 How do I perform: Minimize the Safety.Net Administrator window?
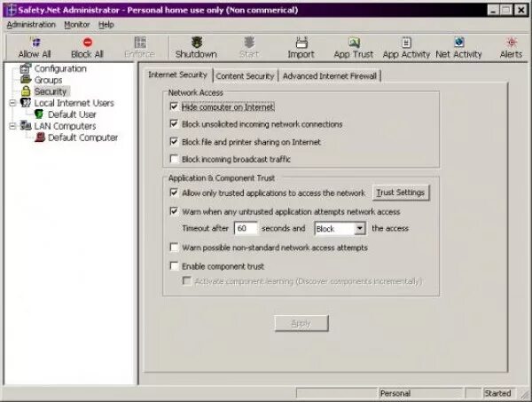pyautogui.click(x=494, y=10)
